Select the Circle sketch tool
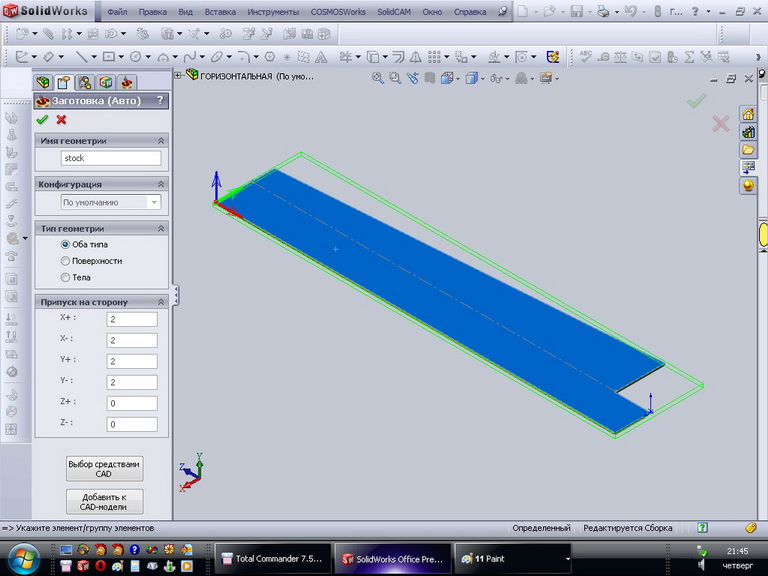This screenshot has height=576, width=768. coord(136,57)
